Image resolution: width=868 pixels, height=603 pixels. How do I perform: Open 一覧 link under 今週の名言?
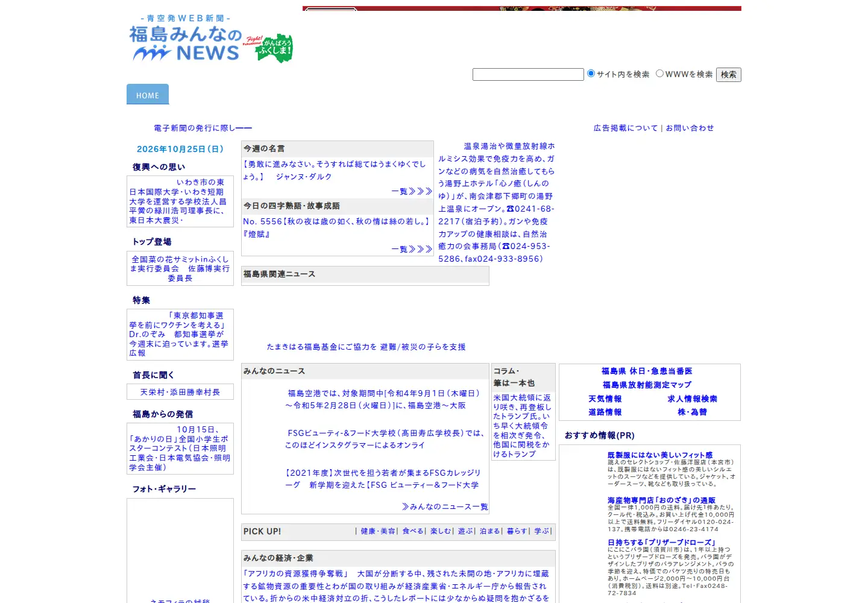(412, 191)
